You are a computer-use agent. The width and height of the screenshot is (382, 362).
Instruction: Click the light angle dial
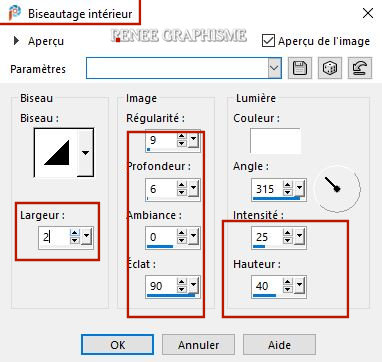point(338,189)
